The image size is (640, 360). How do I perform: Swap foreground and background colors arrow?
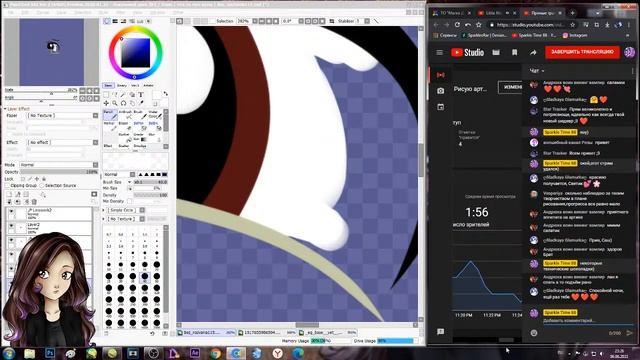pos(166,94)
